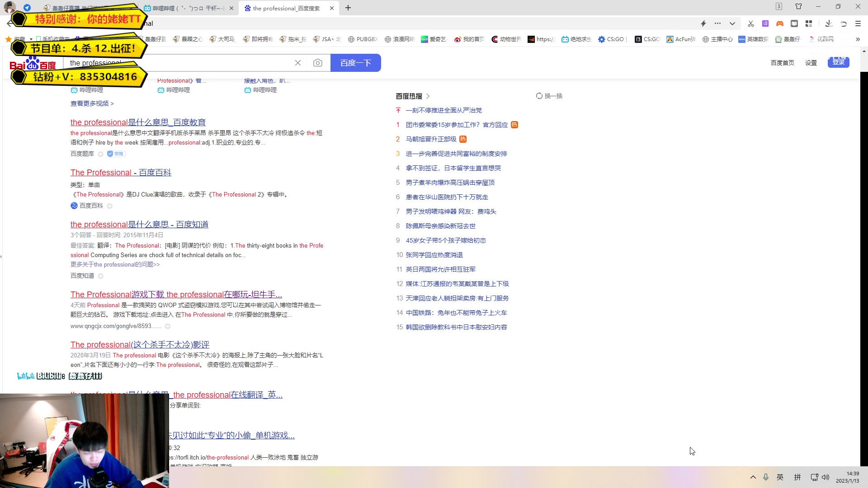The height and width of the screenshot is (488, 868).
Task: Open a new browser tab
Action: pos(348,8)
